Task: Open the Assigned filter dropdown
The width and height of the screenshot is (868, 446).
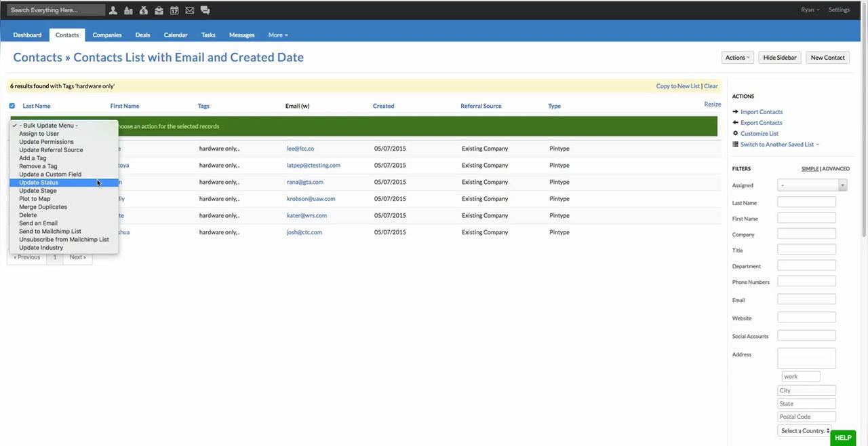Action: (812, 185)
